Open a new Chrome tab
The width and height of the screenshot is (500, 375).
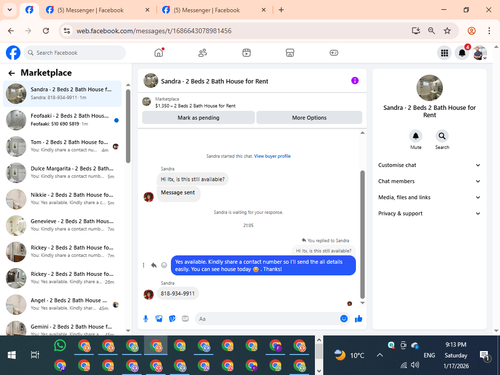coord(281,10)
